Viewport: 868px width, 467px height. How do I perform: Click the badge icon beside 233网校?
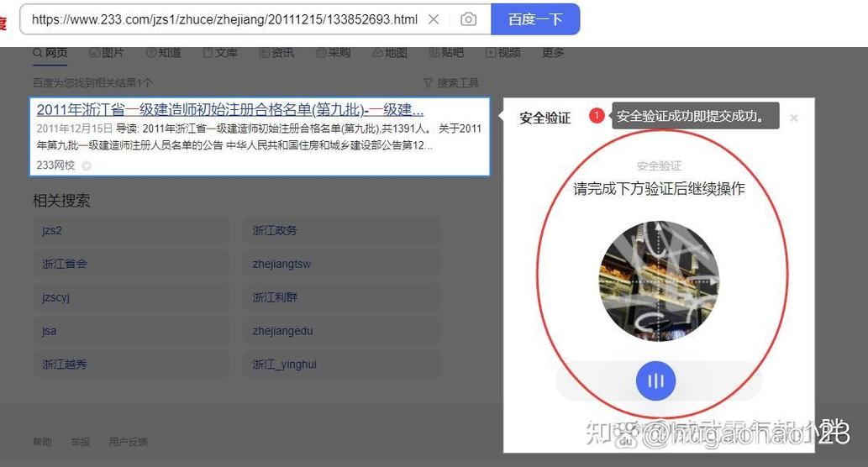[x=87, y=165]
